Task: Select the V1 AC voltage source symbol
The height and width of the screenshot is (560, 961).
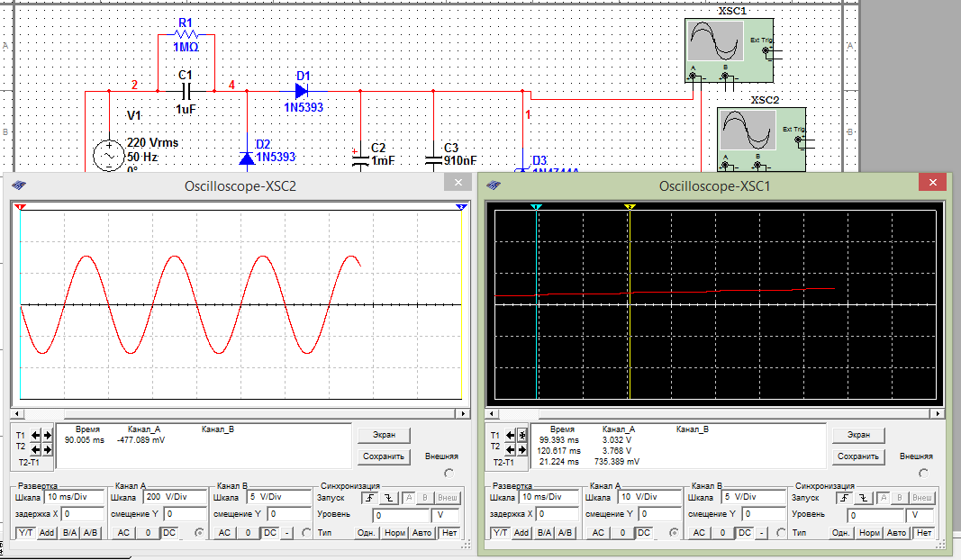Action: tap(108, 156)
